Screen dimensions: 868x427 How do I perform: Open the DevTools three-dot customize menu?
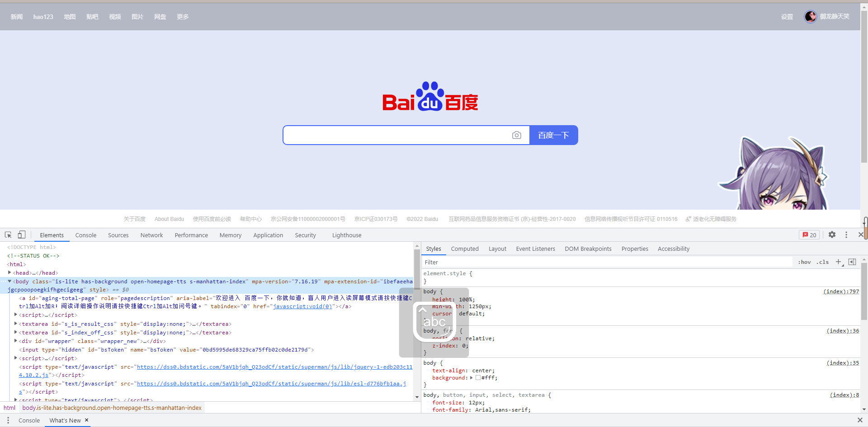846,235
